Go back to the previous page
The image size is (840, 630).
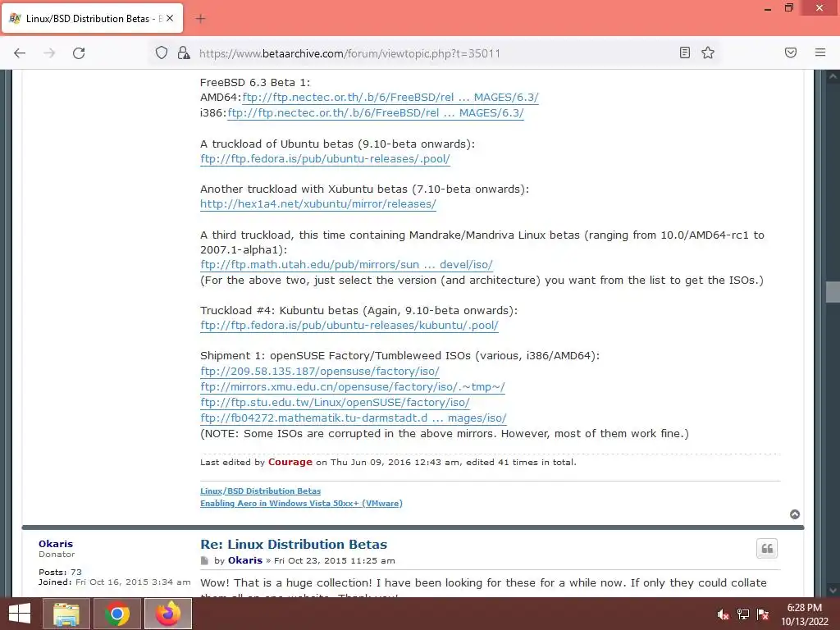tap(20, 53)
